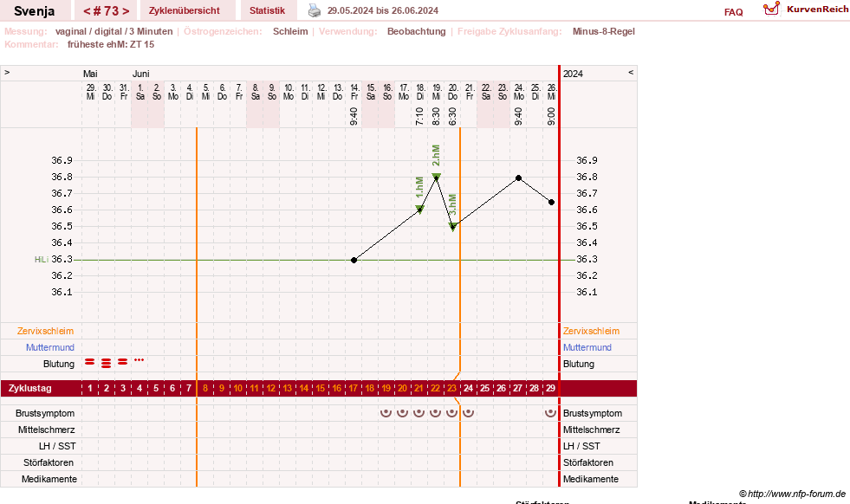Click the 'Beobachtung' usage value
This screenshot has height=504, width=850.
(x=416, y=31)
